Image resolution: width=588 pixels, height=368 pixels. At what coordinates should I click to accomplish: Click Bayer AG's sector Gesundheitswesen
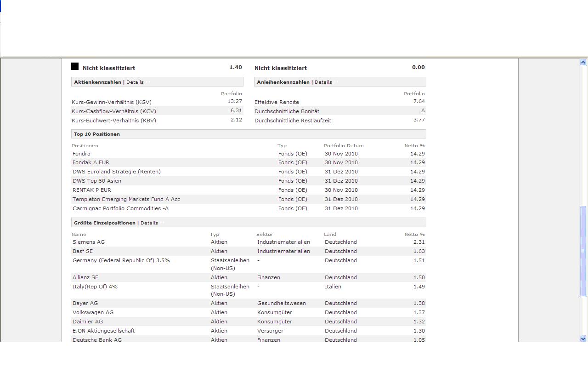[x=282, y=303]
